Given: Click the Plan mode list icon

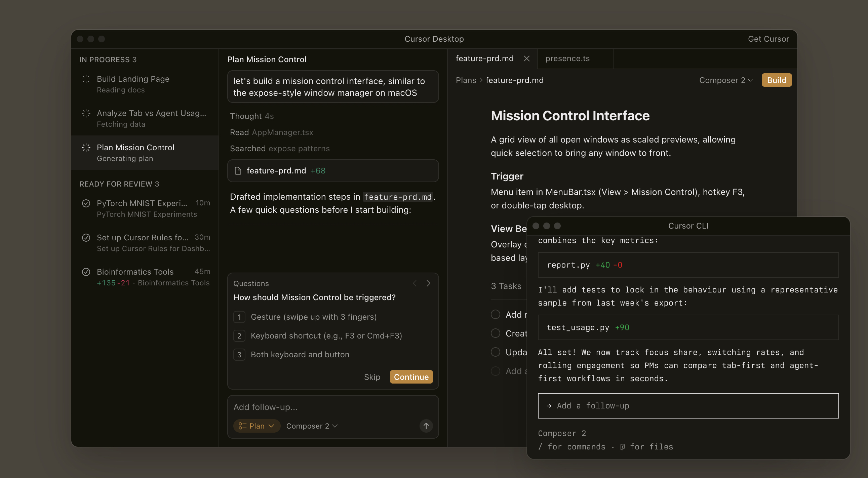Looking at the screenshot, I should click(x=242, y=426).
